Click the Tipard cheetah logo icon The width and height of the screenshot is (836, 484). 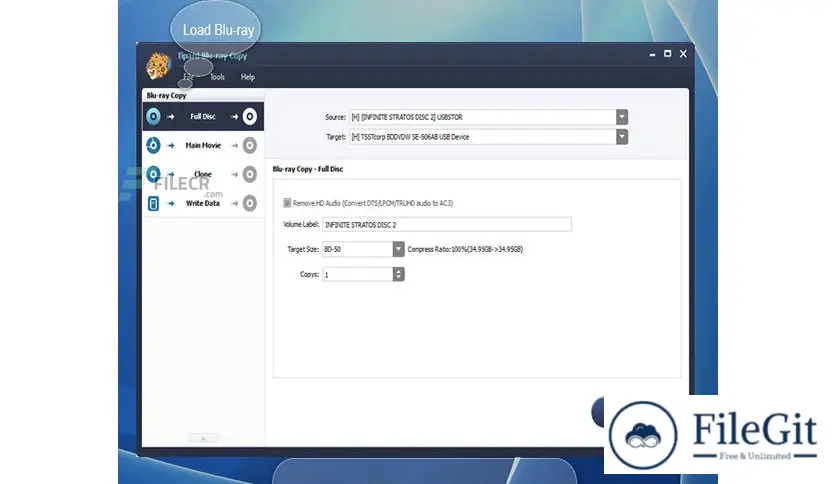point(158,66)
